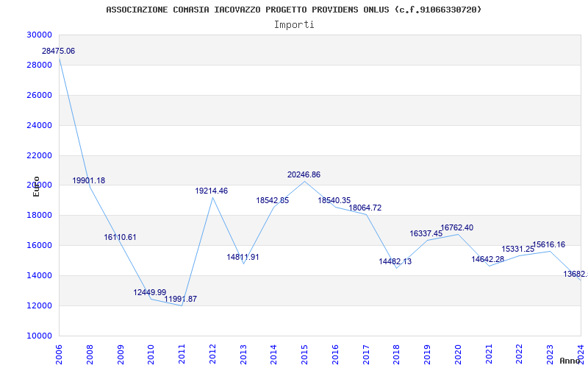Image resolution: width=588 pixels, height=368 pixels.
Task: Select data label 28475.06
Action: click(59, 51)
